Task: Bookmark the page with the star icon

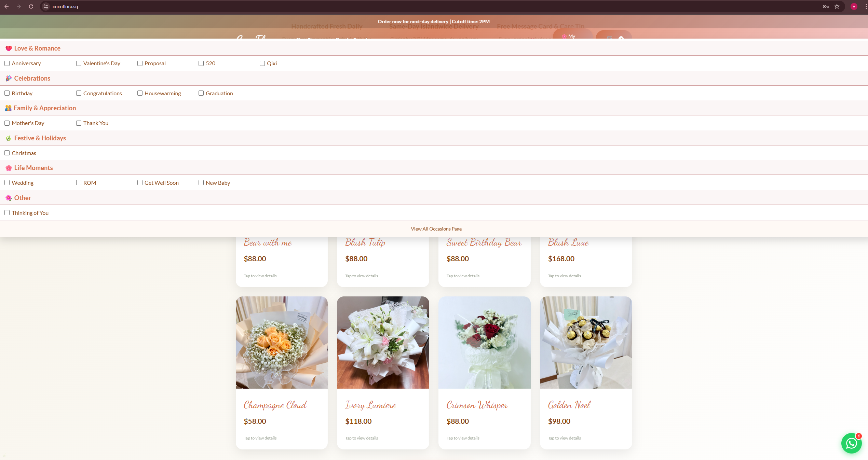Action: coord(837,6)
